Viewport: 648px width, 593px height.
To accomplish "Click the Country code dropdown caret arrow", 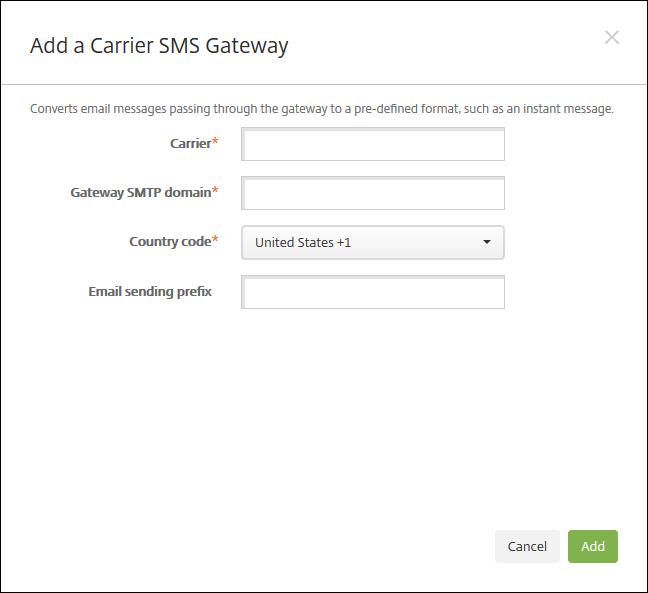I will (x=487, y=242).
